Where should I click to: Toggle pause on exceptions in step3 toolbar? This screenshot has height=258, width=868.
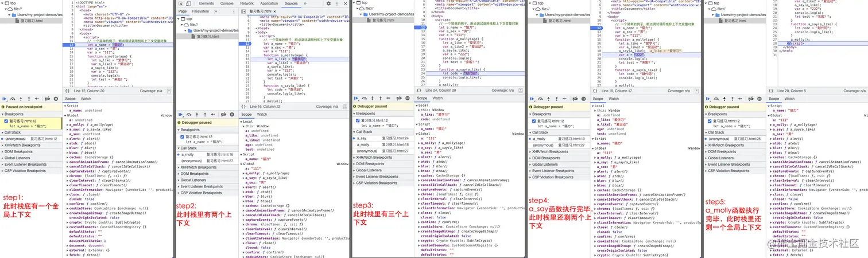pos(407,99)
